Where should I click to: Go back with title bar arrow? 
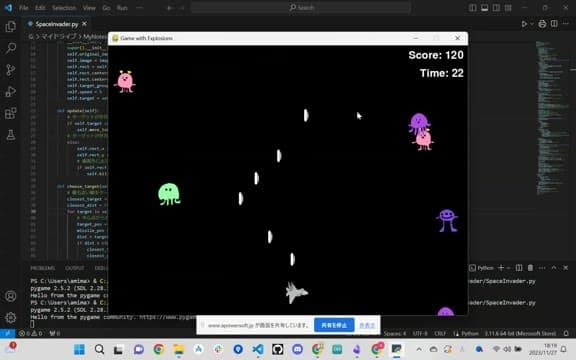point(169,8)
